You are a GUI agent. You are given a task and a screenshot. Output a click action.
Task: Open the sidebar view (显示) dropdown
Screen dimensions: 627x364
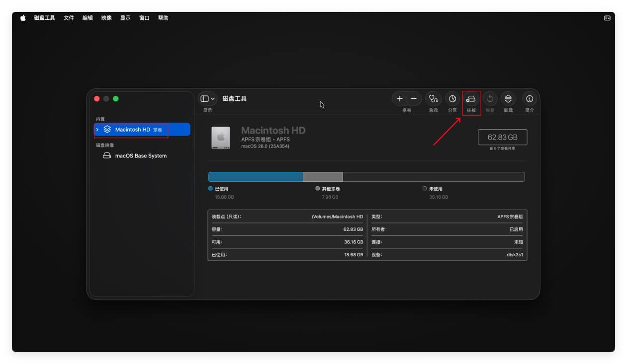pyautogui.click(x=207, y=99)
